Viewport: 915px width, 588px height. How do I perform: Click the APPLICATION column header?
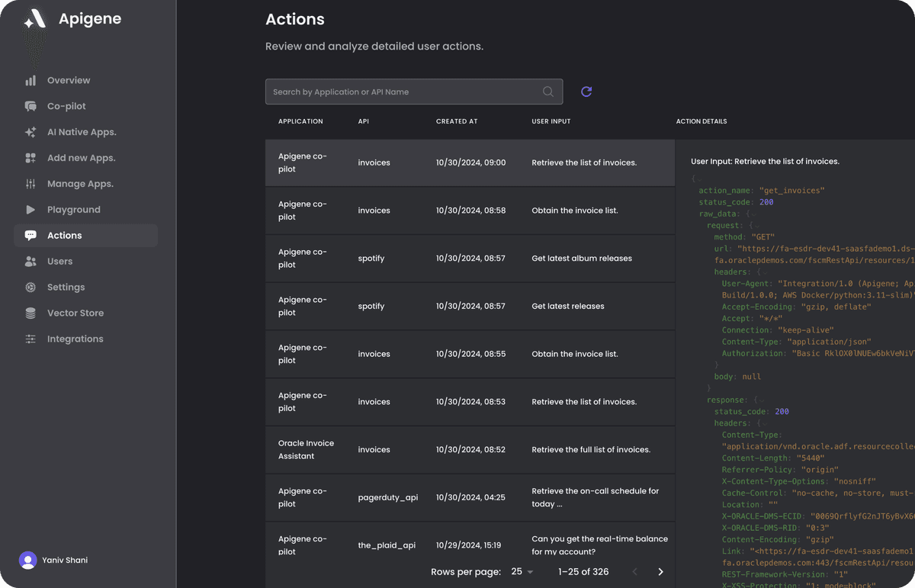coord(300,121)
